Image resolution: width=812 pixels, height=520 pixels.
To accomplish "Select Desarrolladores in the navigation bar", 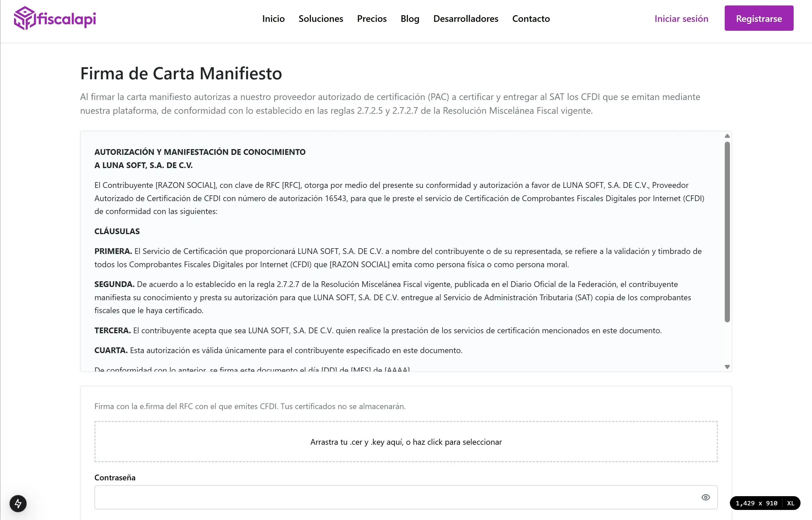I will coord(466,19).
